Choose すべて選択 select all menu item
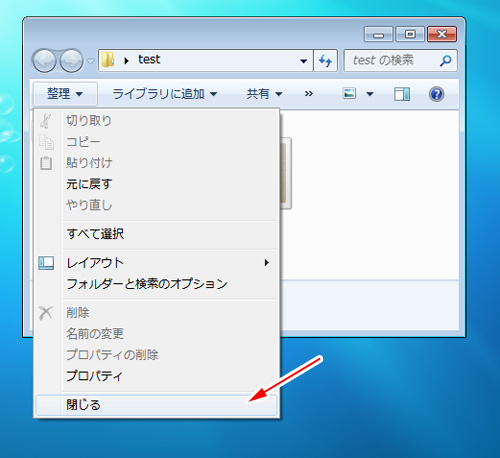500x458 pixels. 157,234
